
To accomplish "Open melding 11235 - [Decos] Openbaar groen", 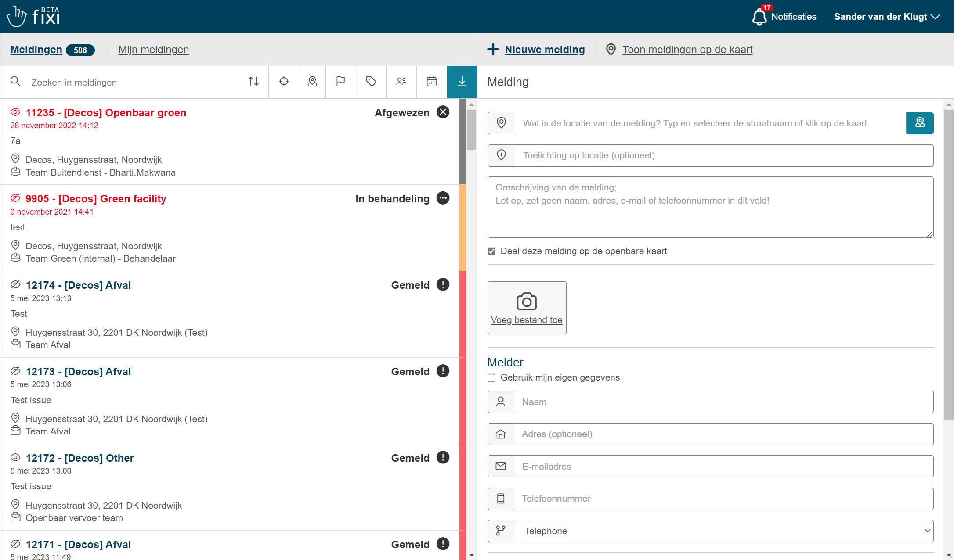I will tap(106, 113).
